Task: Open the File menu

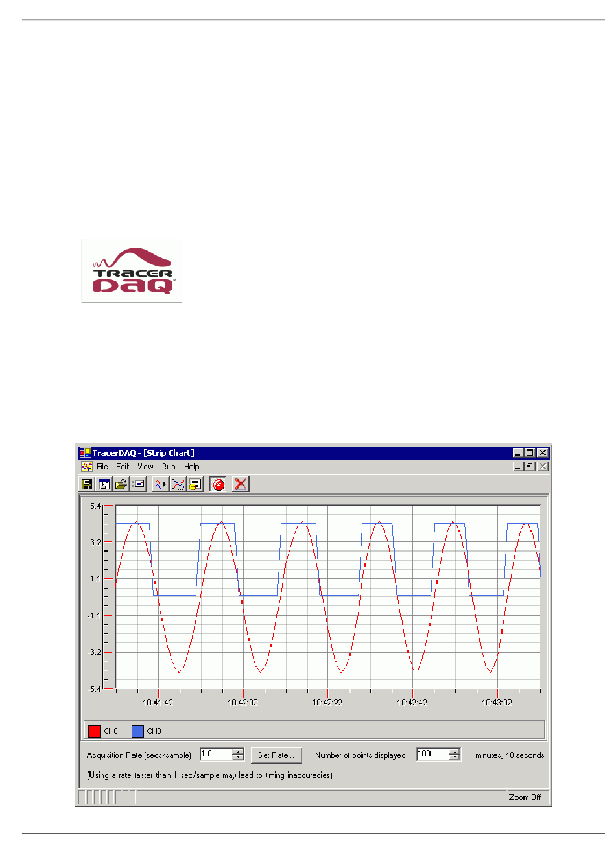Action: click(102, 467)
